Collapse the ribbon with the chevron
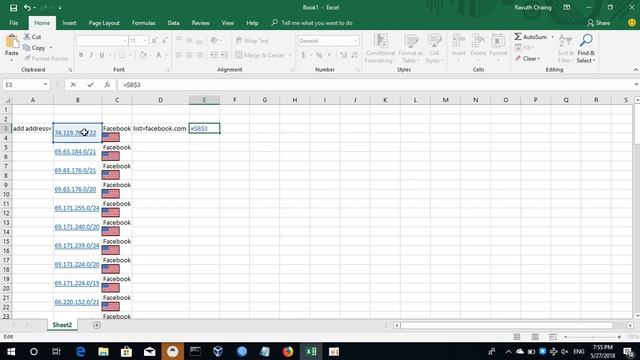Image resolution: width=640 pixels, height=360 pixels. pyautogui.click(x=636, y=70)
